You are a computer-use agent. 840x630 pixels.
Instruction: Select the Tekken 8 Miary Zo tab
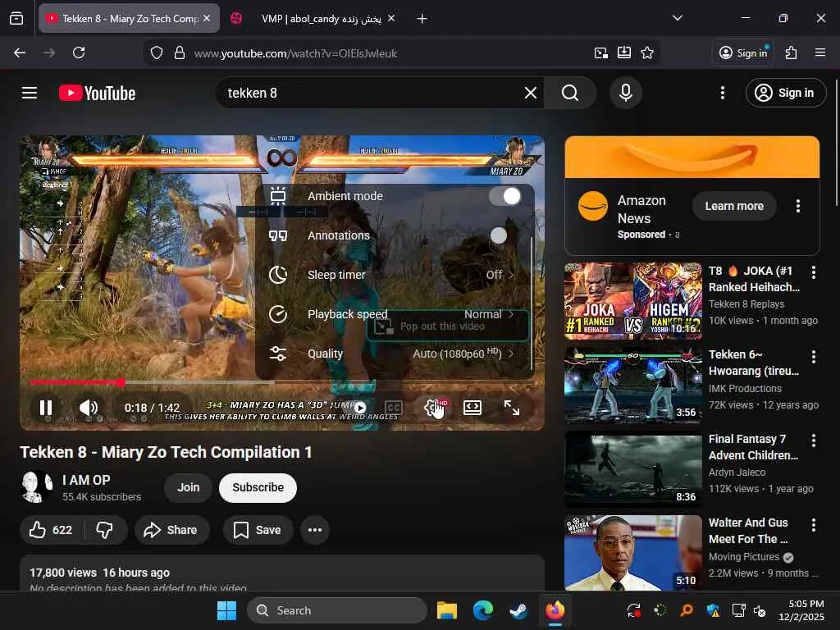click(130, 19)
